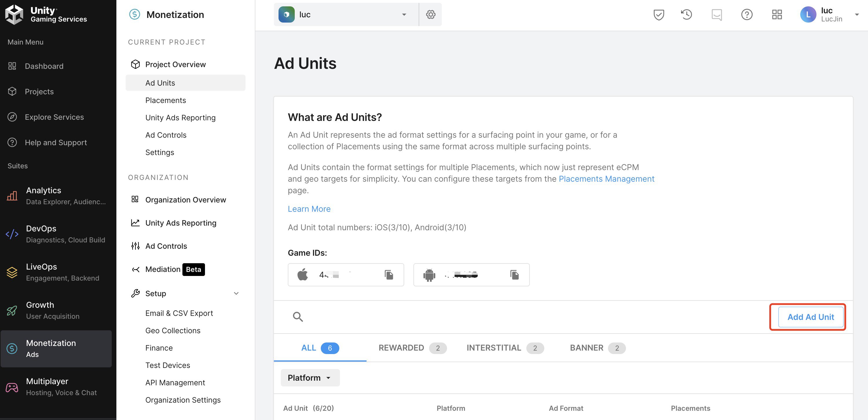Open the apps grid icon
This screenshot has height=420, width=868.
(x=777, y=14)
